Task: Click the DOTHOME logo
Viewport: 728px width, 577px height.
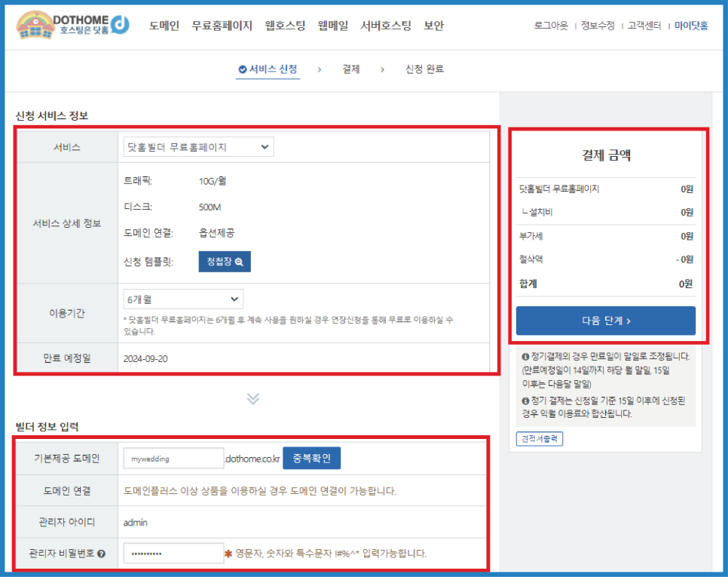Action: pos(72,25)
